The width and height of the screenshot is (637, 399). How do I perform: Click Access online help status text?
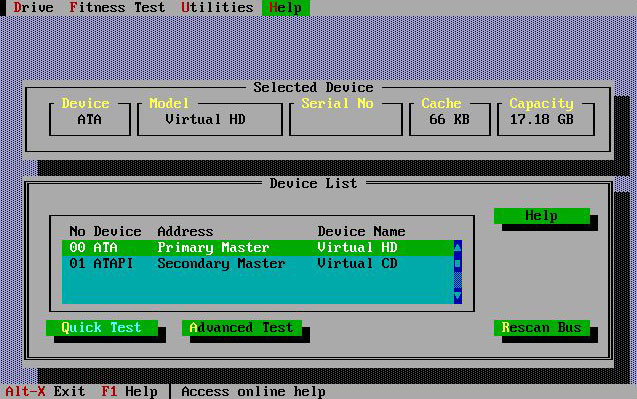coord(253,391)
